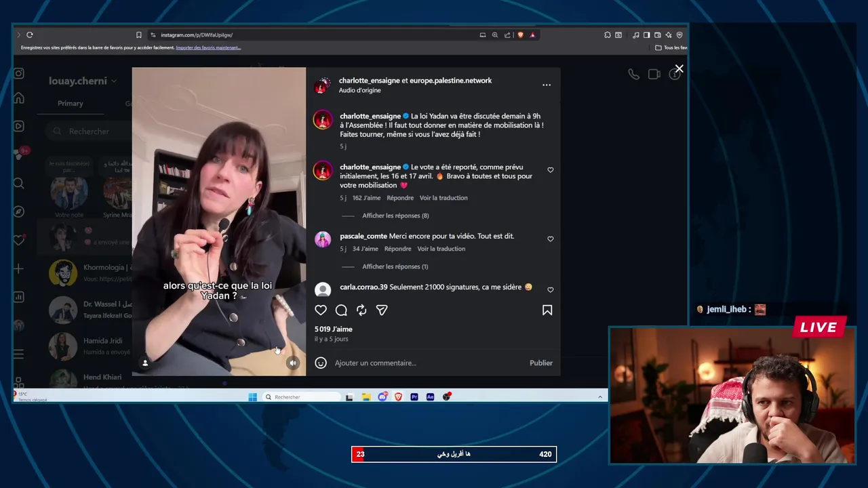Mute or unmute the reel audio
Image resolution: width=868 pixels, height=488 pixels.
[x=293, y=363]
